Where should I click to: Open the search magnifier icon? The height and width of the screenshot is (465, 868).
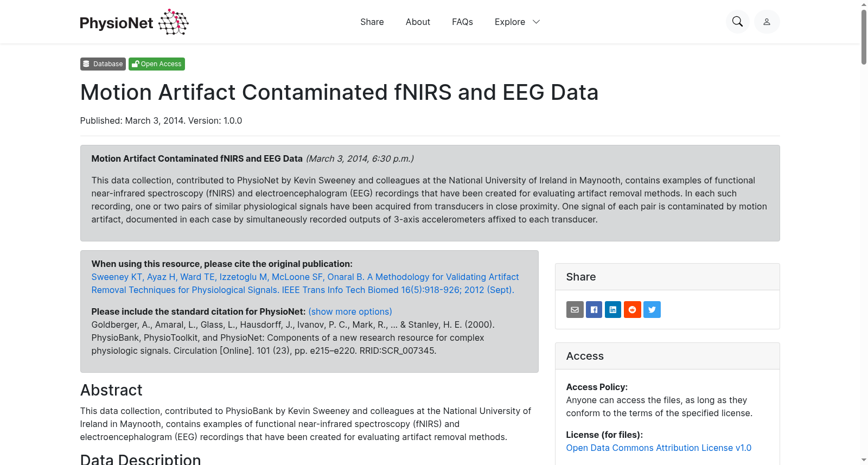pos(737,22)
